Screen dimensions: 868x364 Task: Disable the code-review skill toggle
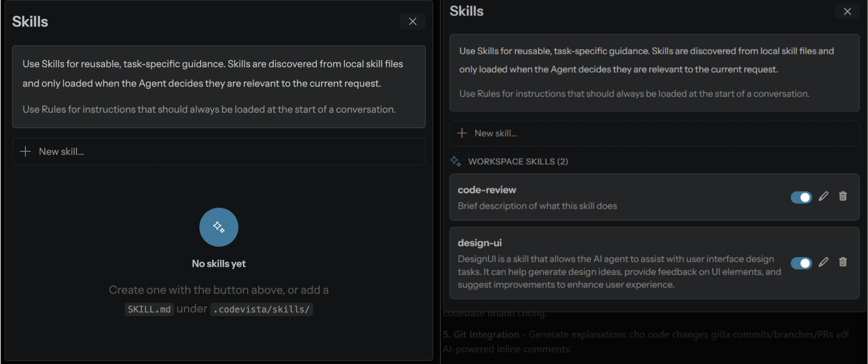[x=801, y=197]
